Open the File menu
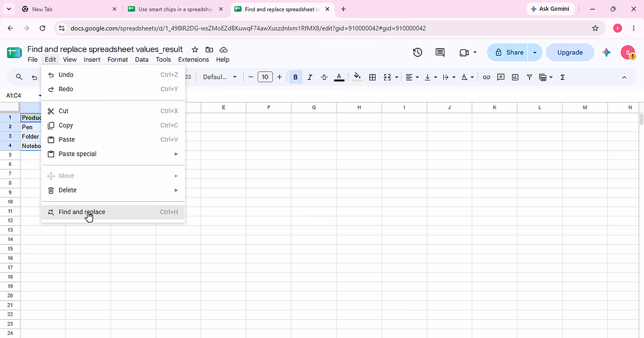644x338 pixels. point(33,60)
